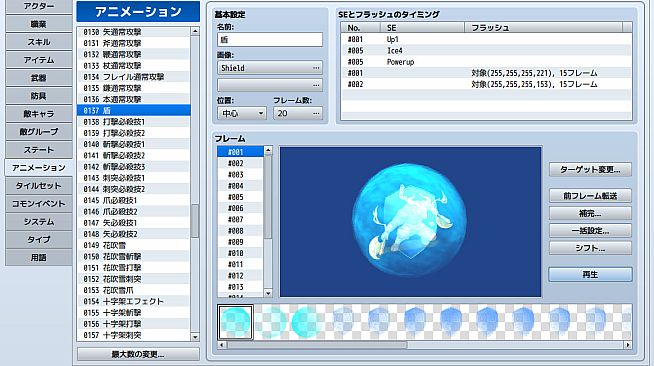This screenshot has width=654, height=366.
Task: Click the 前フレーム転送 button
Action: pyautogui.click(x=590, y=196)
